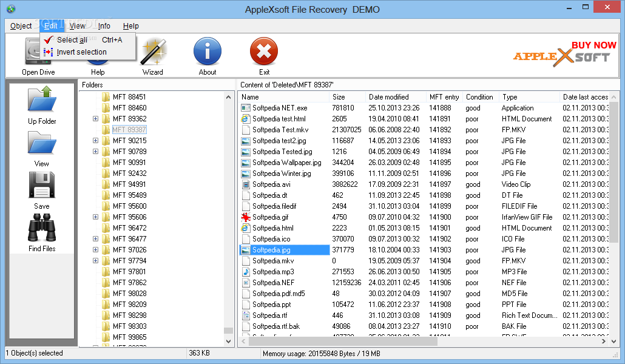Click the View folder icon
Viewport: 625px width, 364px height.
pos(42,143)
